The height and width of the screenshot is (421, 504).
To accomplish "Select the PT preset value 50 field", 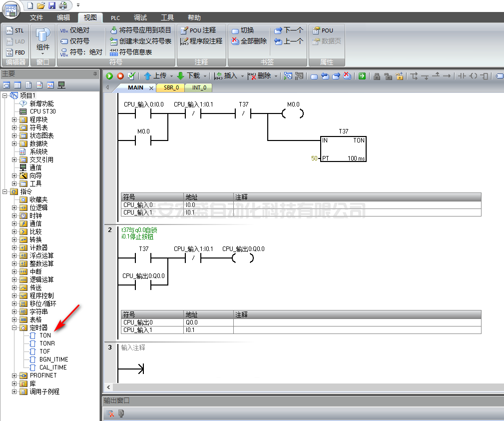I will tap(315, 158).
